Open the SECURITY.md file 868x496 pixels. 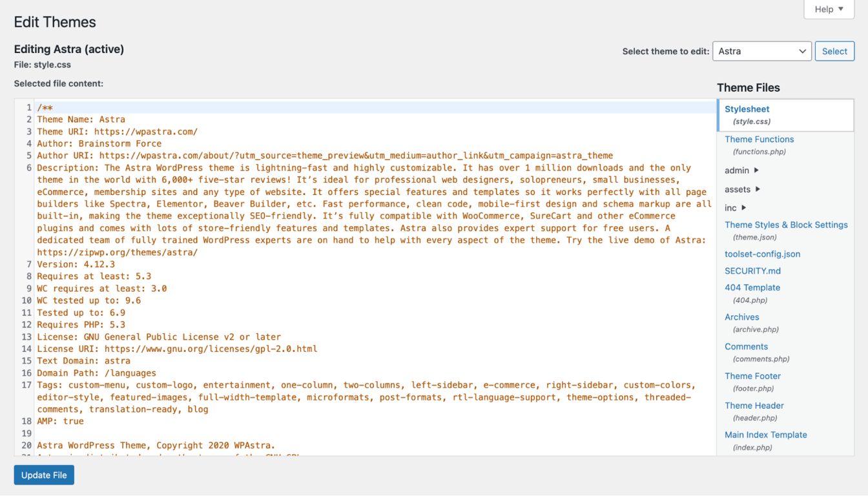751,271
